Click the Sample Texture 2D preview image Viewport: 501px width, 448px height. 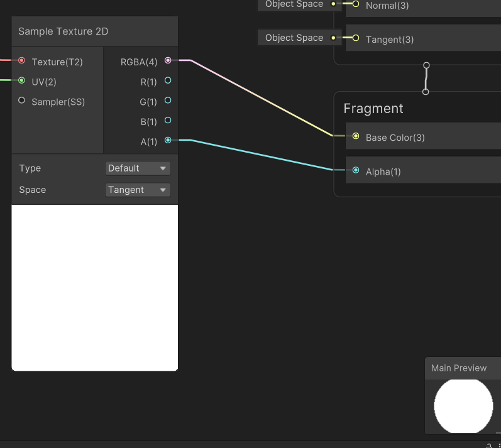click(94, 288)
